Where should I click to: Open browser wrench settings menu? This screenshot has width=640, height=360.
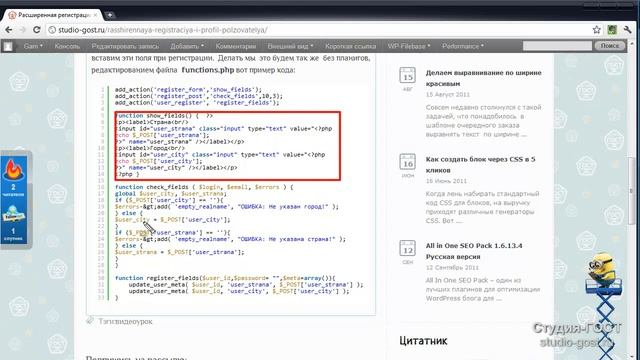click(x=628, y=30)
